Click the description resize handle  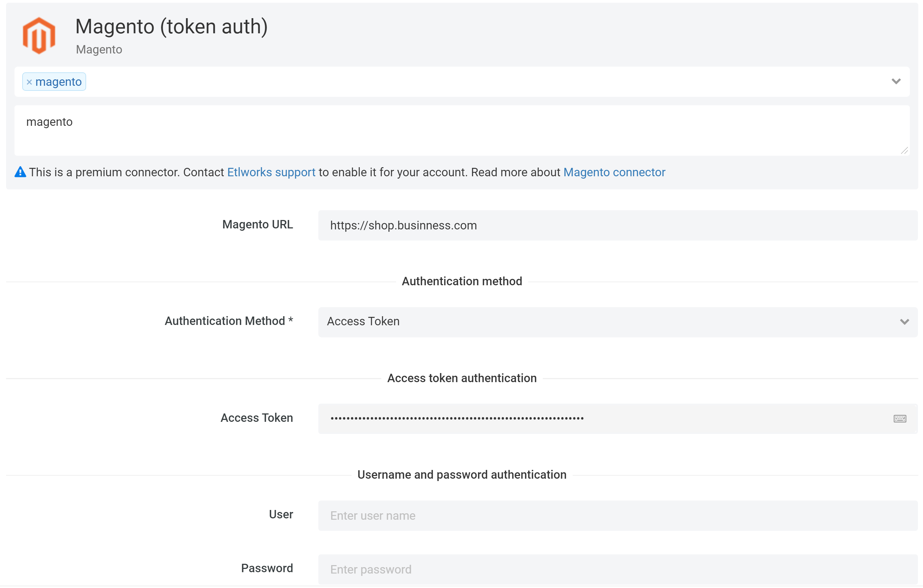click(904, 151)
